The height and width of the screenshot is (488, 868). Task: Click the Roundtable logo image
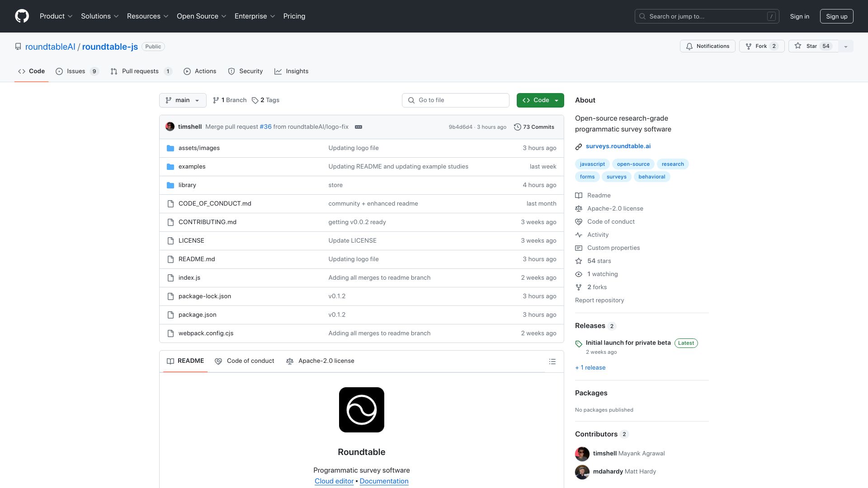(x=362, y=410)
